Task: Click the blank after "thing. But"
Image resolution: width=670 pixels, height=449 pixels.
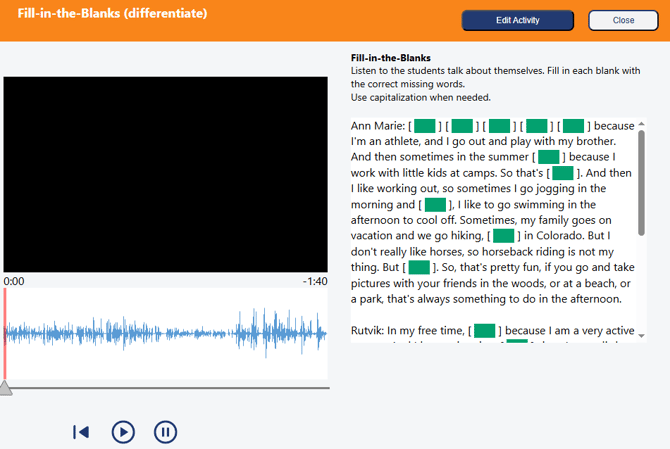Action: pyautogui.click(x=419, y=267)
